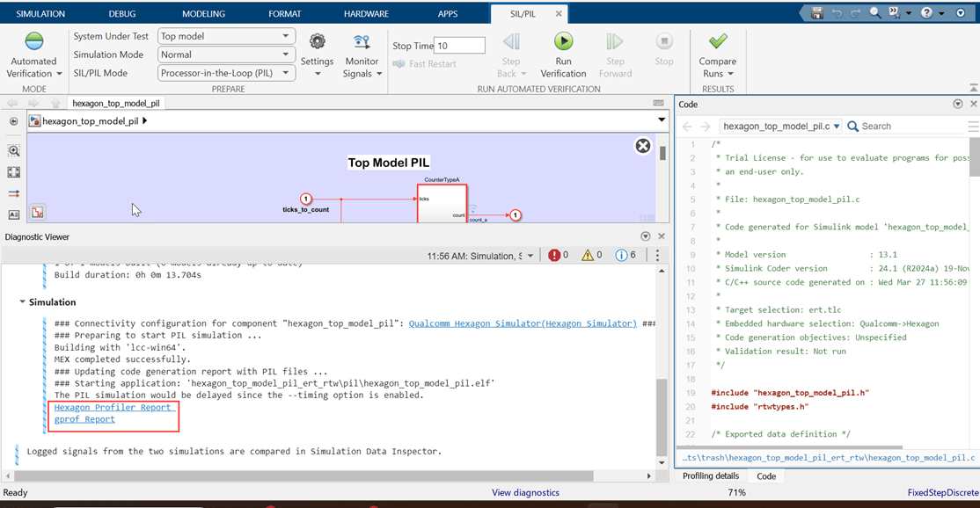
Task: Click the Automated Verification icon
Action: [33, 42]
